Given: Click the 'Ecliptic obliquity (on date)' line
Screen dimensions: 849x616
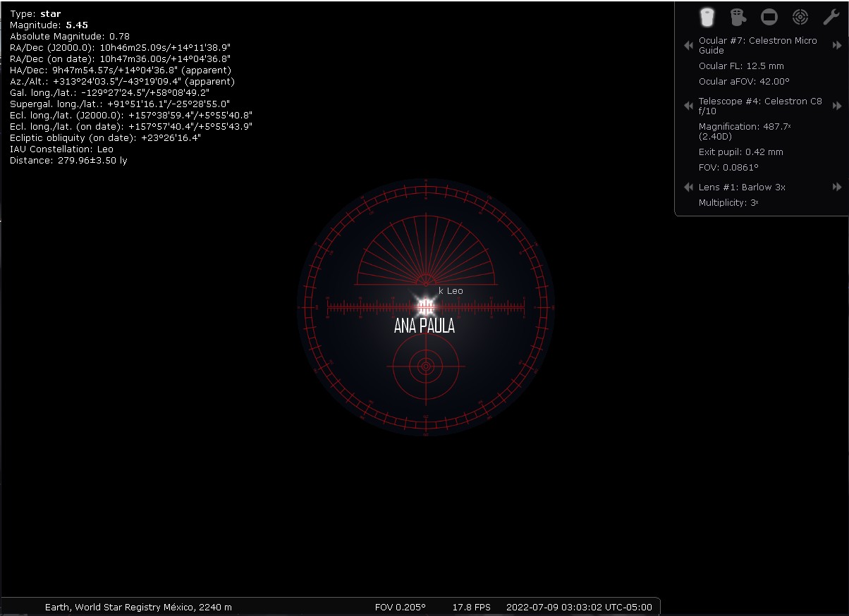Looking at the screenshot, I should [x=106, y=138].
